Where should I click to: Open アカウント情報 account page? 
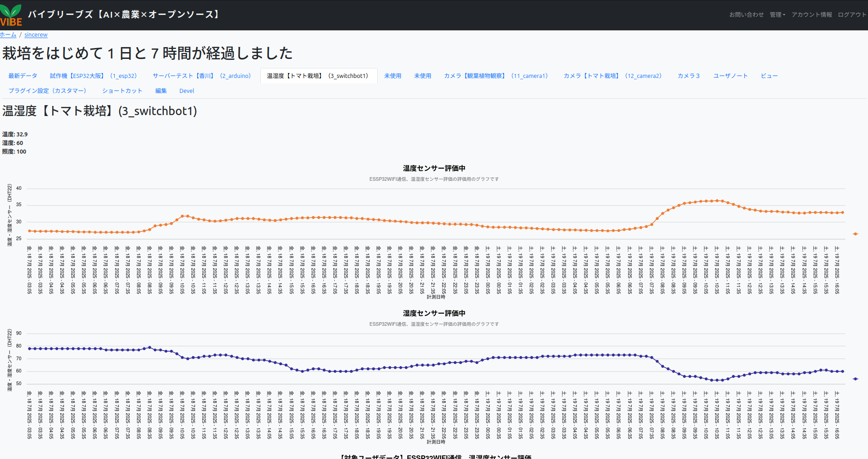tap(811, 14)
